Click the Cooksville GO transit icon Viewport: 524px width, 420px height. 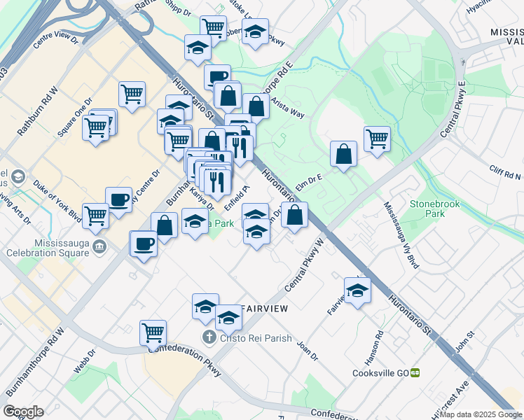click(415, 372)
